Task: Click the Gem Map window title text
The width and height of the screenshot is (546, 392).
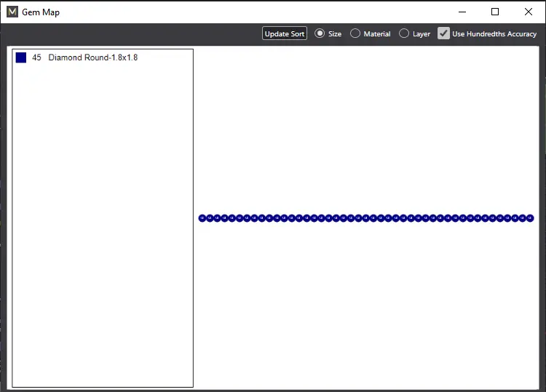Action: 41,12
